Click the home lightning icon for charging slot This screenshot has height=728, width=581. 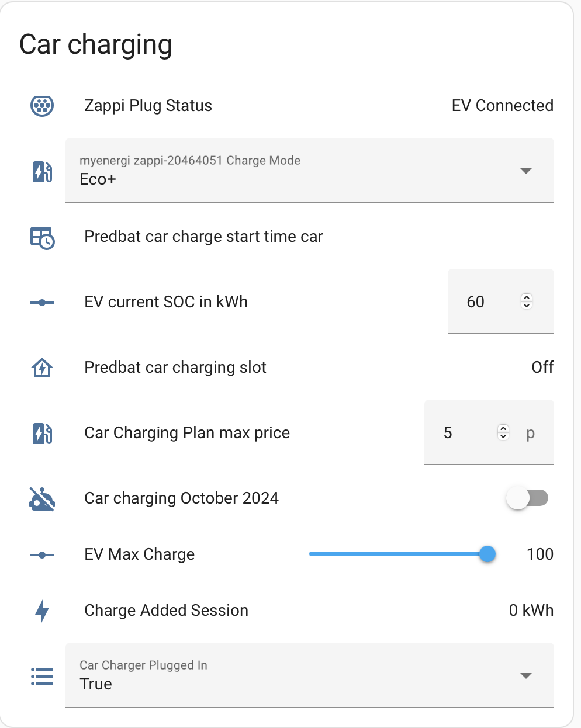pos(42,368)
